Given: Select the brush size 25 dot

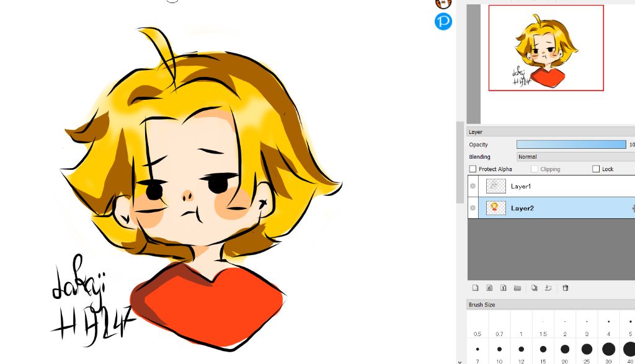Looking at the screenshot, I should tap(587, 349).
